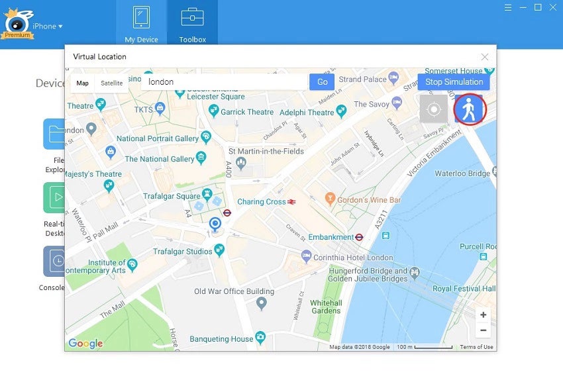This screenshot has height=392, width=563.
Task: Click Old War Office Building marker
Action: pos(262,303)
